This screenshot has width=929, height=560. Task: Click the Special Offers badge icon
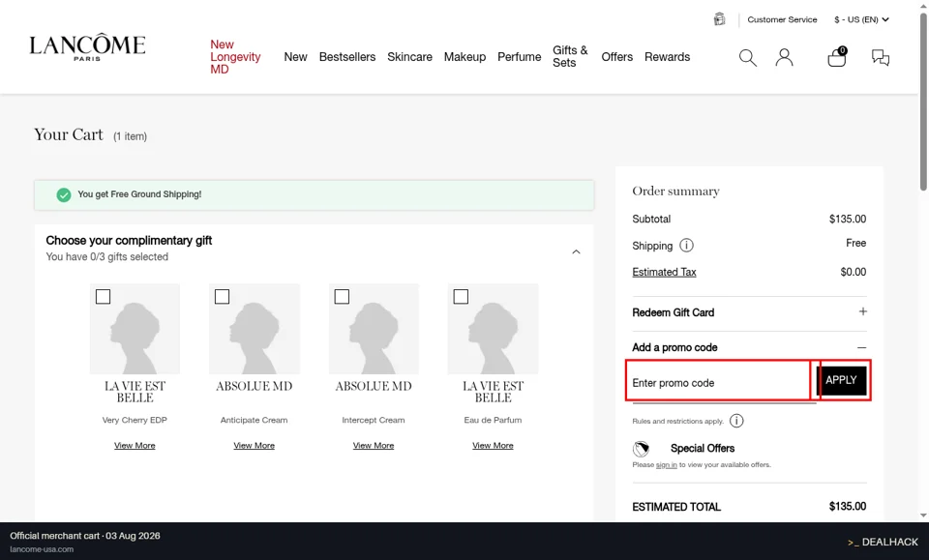[641, 449]
